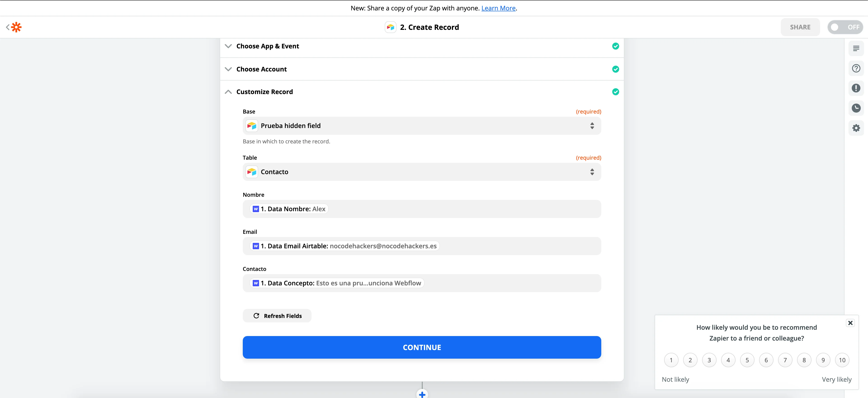
Task: Open the alerts exclamation icon
Action: pyautogui.click(x=856, y=88)
